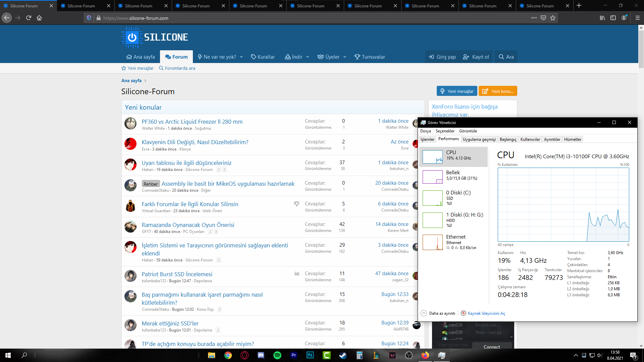
Task: Show sidebars icon in Firefox toolbar
Action: [x=613, y=18]
